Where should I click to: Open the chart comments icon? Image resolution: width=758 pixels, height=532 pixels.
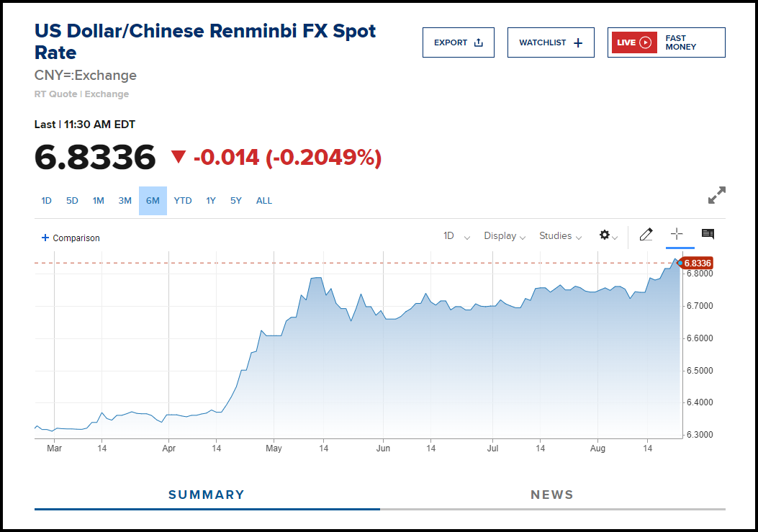pyautogui.click(x=708, y=234)
